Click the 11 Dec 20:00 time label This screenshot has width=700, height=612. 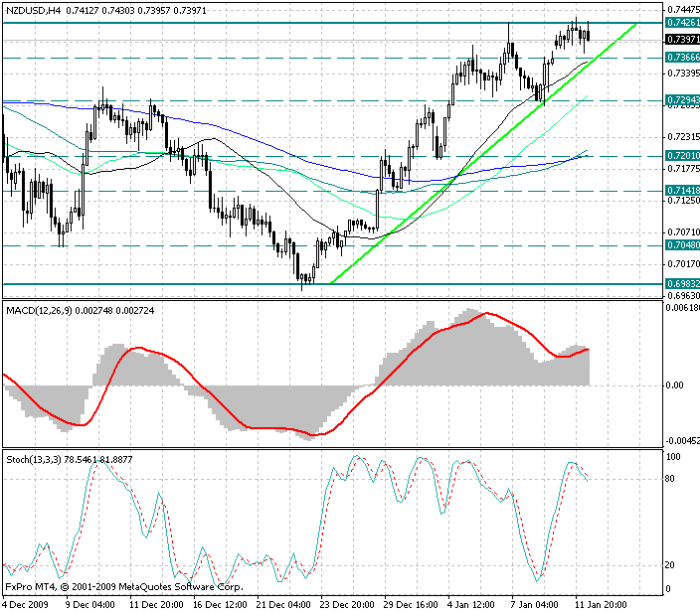tap(156, 605)
